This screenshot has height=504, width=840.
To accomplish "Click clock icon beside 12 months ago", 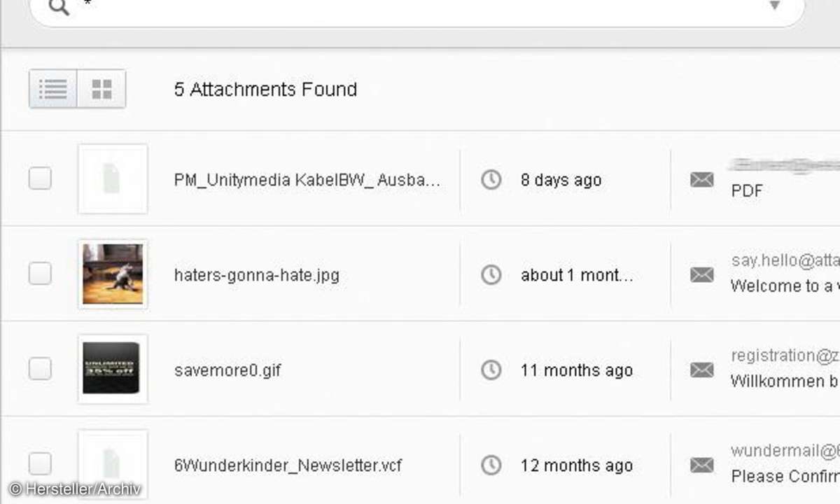I will tap(491, 465).
